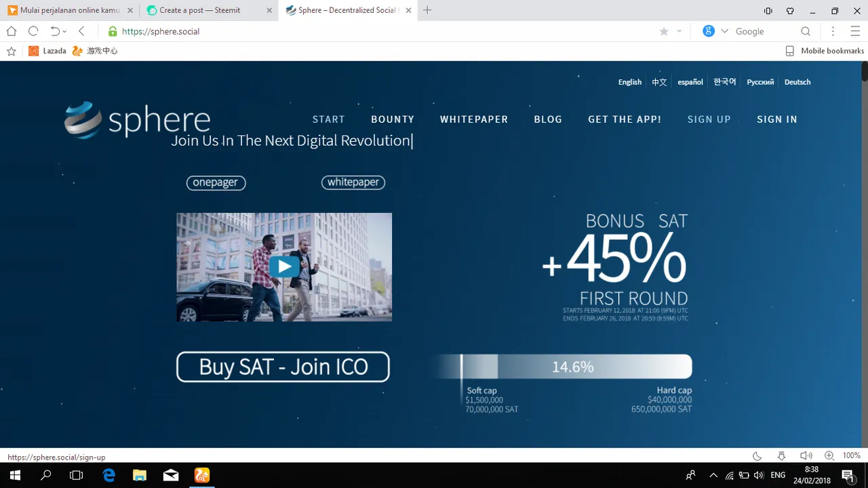The image size is (868, 488).
Task: Open the Lazada bookmark
Action: (47, 51)
